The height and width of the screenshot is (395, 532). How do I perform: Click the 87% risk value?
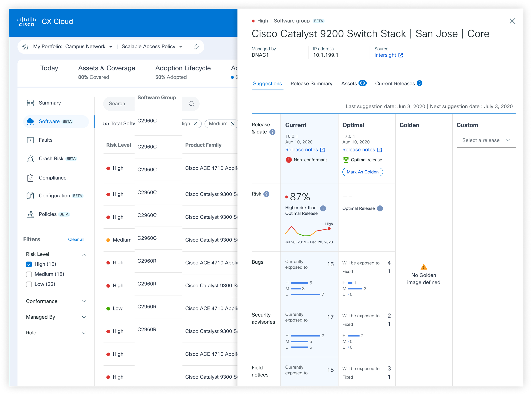300,197
